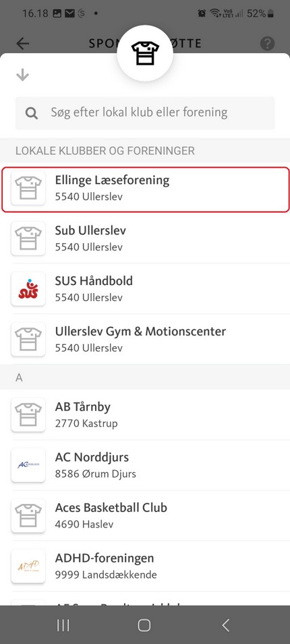The width and height of the screenshot is (290, 644).
Task: Choose Ullerslev Gym & Motionscenter
Action: pos(145,339)
